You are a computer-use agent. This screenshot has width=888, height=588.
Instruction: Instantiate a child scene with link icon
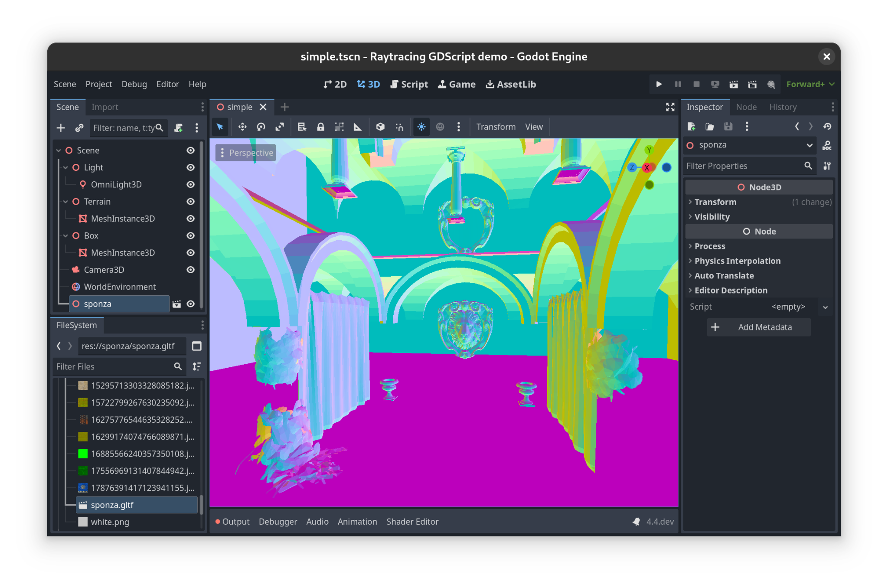[79, 128]
